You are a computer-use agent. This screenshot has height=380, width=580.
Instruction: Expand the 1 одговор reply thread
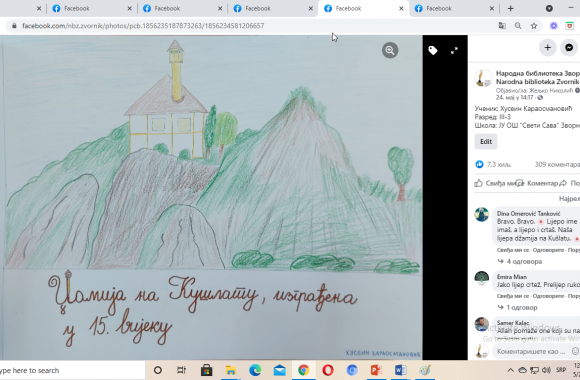pyautogui.click(x=518, y=307)
